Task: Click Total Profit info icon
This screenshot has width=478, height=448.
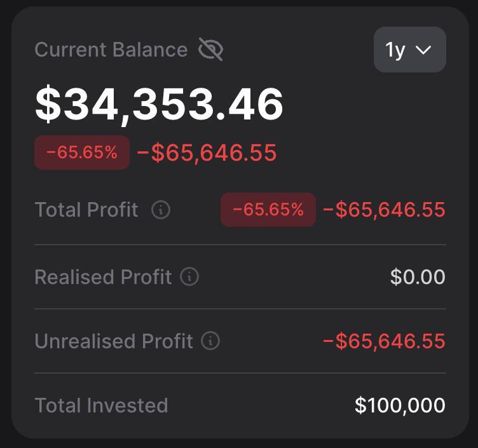Action: click(x=161, y=210)
